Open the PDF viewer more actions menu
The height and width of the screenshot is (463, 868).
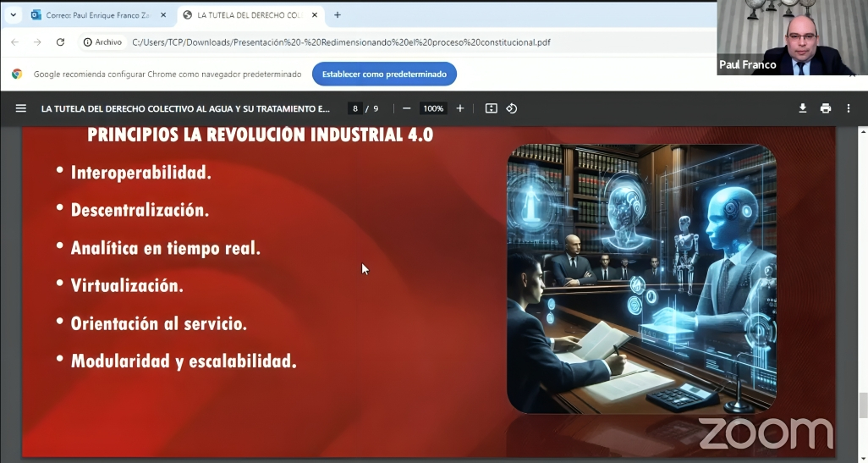pos(849,108)
